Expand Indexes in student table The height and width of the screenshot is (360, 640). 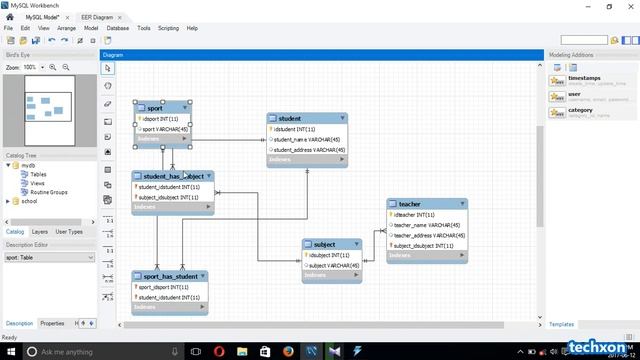coord(342,159)
